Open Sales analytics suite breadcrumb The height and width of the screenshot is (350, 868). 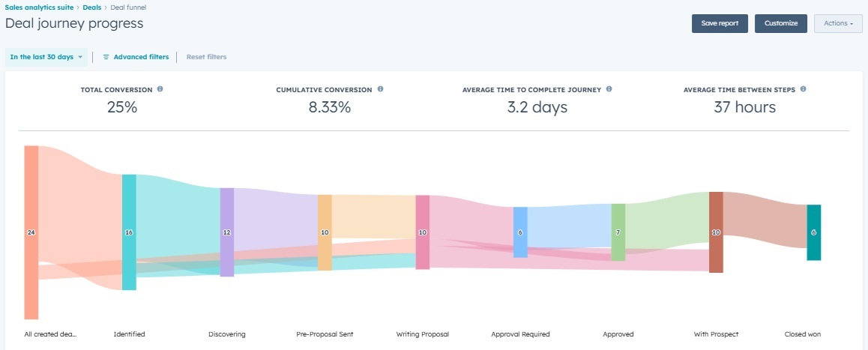pyautogui.click(x=39, y=7)
